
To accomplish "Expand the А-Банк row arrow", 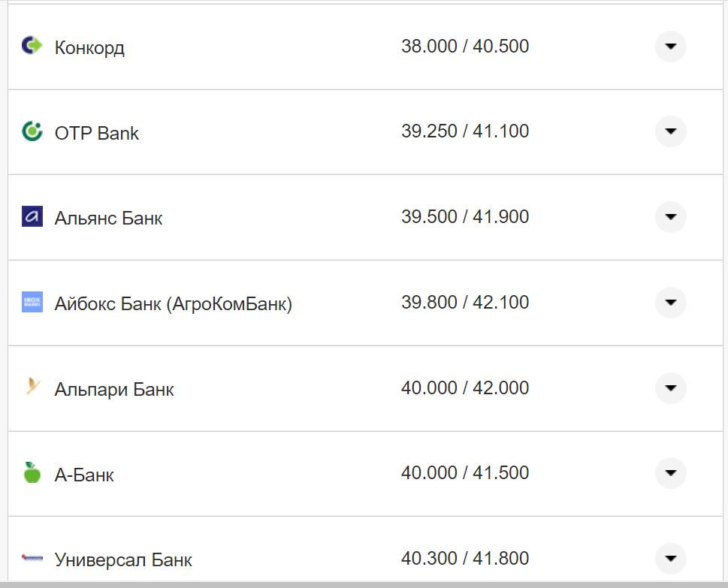I will coord(670,473).
